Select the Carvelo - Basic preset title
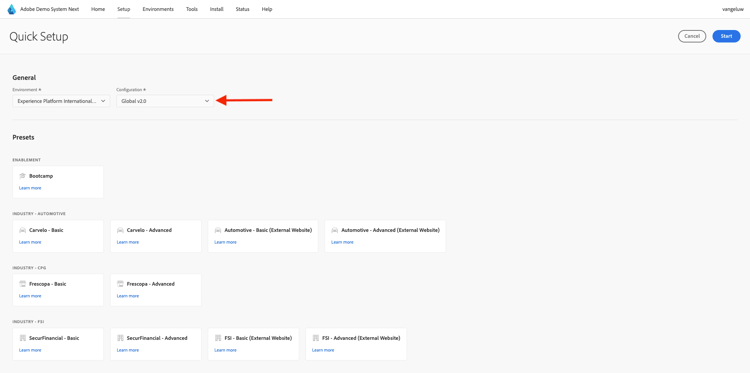This screenshot has width=750, height=373. point(46,230)
